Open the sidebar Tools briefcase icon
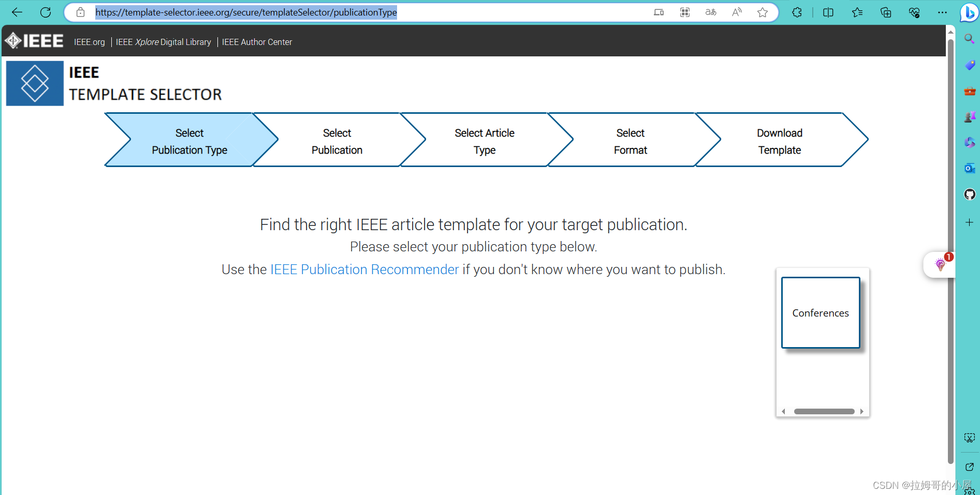Image resolution: width=980 pixels, height=495 pixels. [970, 91]
